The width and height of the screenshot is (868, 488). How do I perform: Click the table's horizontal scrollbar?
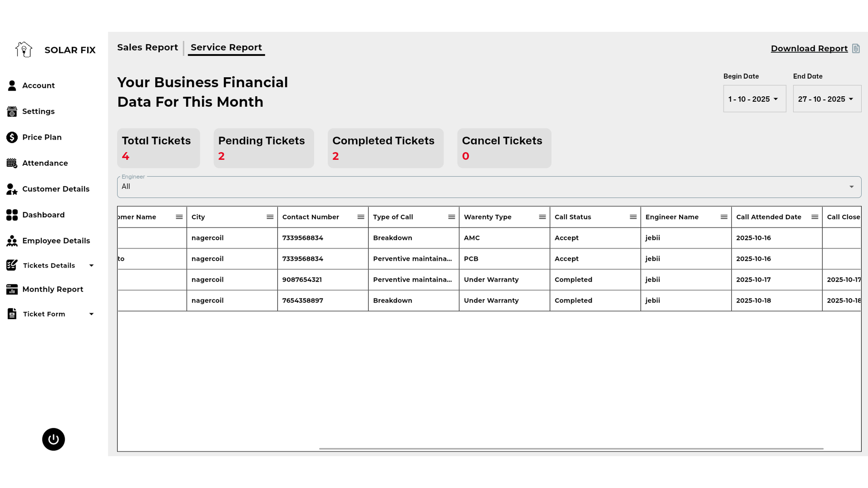571,449
